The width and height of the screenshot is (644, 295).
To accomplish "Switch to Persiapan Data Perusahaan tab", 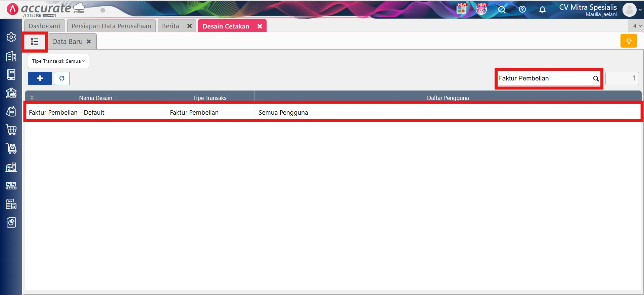I will 111,26.
